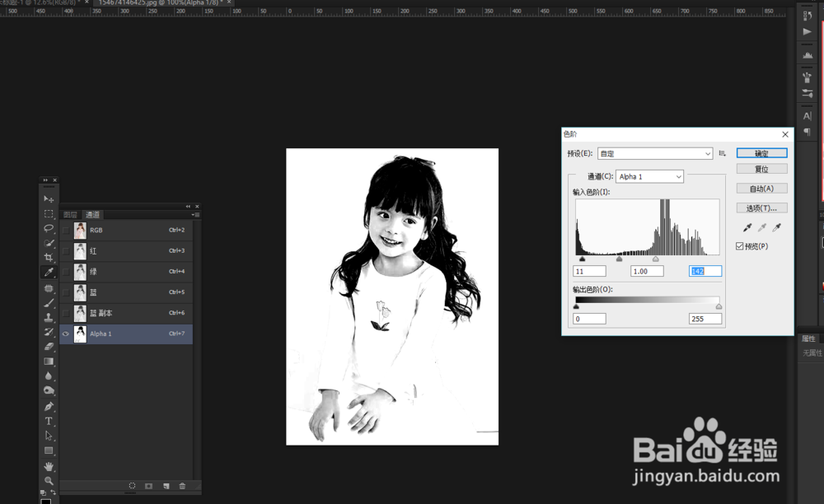824x504 pixels.
Task: Collapse the Channels panel double arrow
Action: click(x=188, y=207)
